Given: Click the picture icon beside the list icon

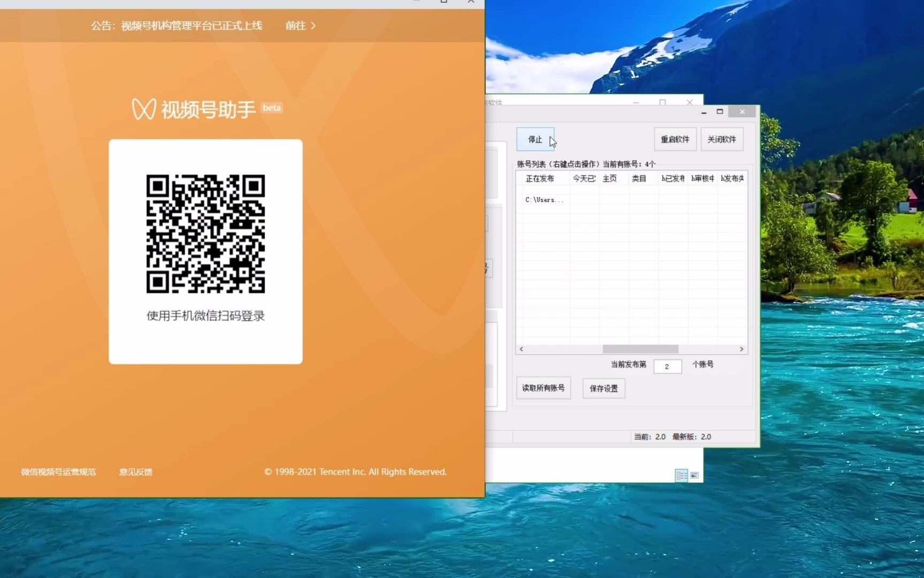Looking at the screenshot, I should (x=694, y=475).
